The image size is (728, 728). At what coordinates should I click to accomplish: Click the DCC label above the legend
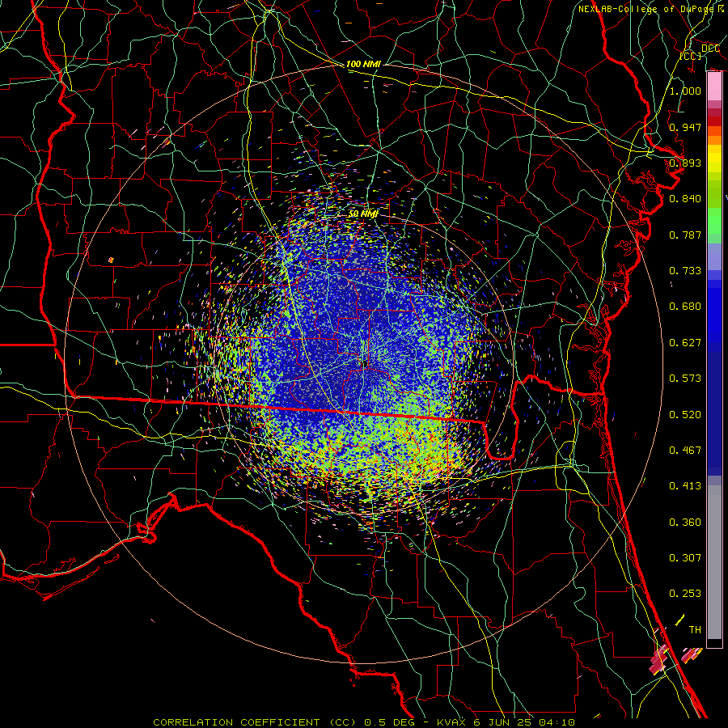[x=710, y=49]
